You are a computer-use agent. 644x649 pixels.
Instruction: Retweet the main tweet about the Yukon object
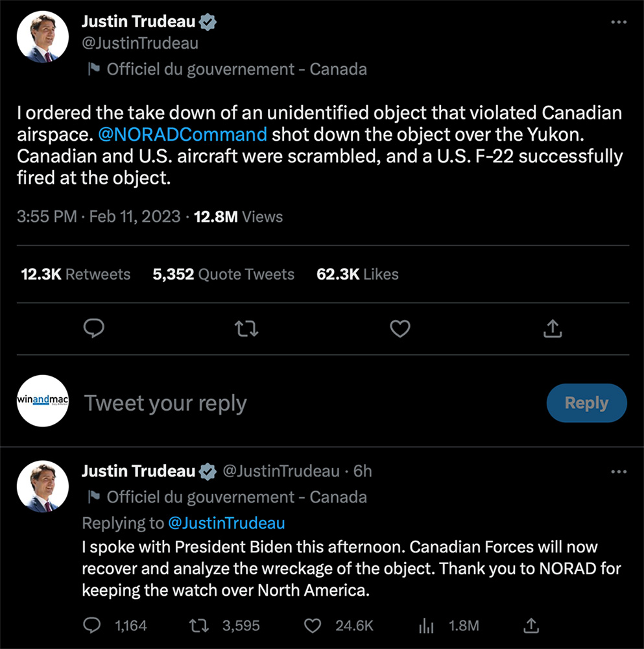pyautogui.click(x=247, y=329)
